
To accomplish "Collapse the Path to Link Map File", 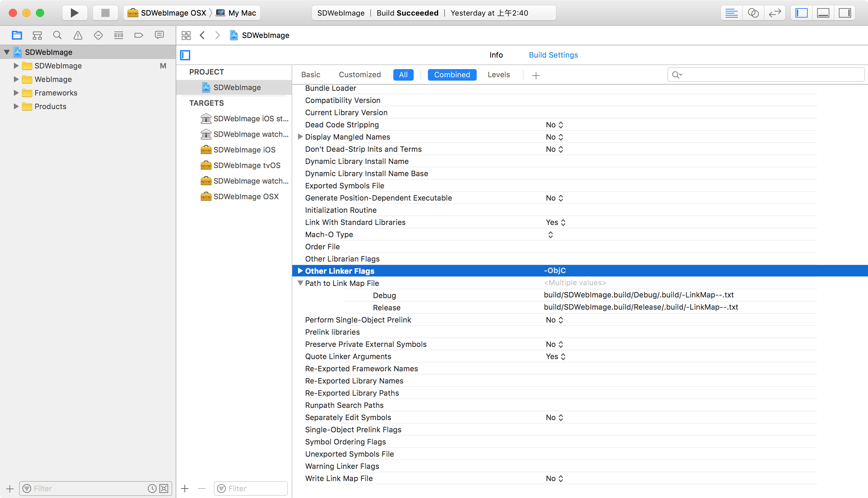I will 300,283.
